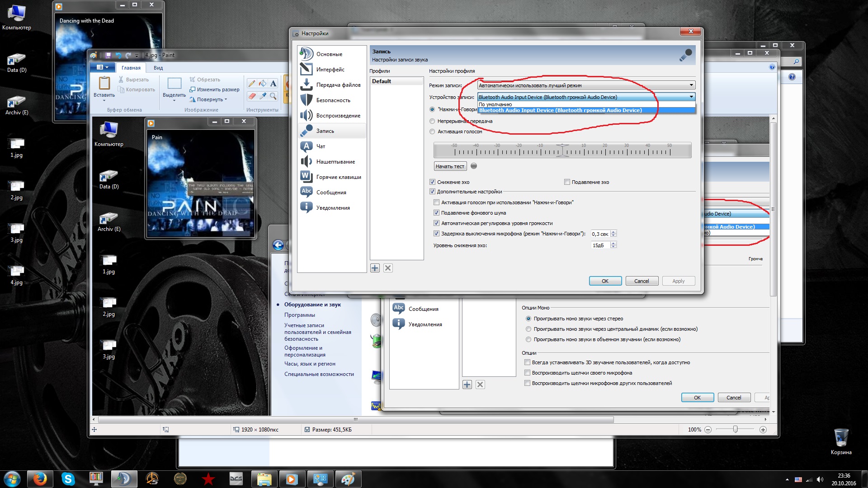
Task: Open Безопасность settings section
Action: point(331,100)
